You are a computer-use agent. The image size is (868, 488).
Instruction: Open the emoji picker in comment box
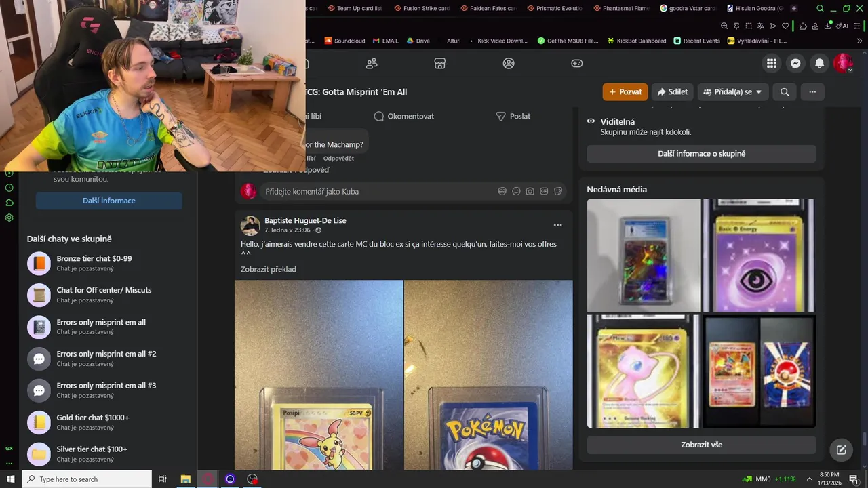coord(516,191)
